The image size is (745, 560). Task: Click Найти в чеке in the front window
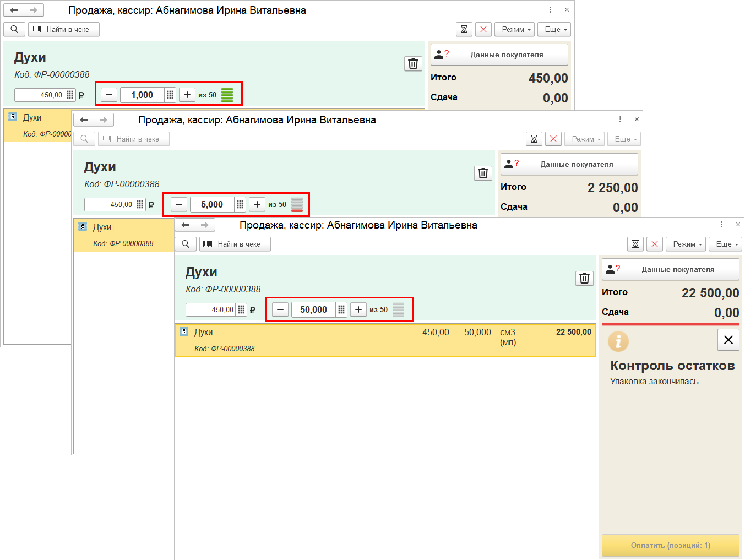click(235, 244)
